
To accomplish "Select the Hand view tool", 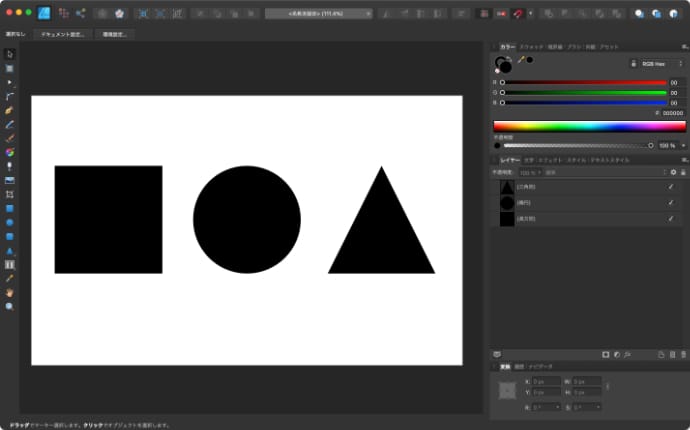I will [10, 292].
